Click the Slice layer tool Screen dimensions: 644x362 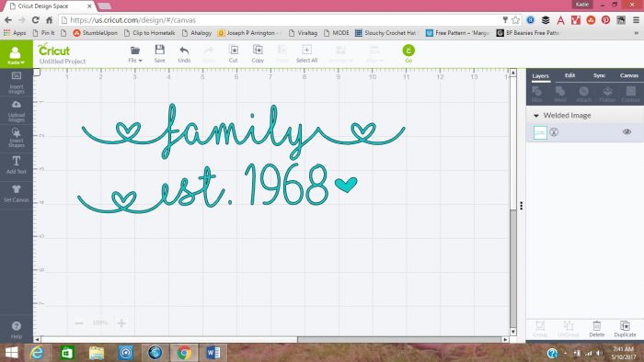coord(536,94)
